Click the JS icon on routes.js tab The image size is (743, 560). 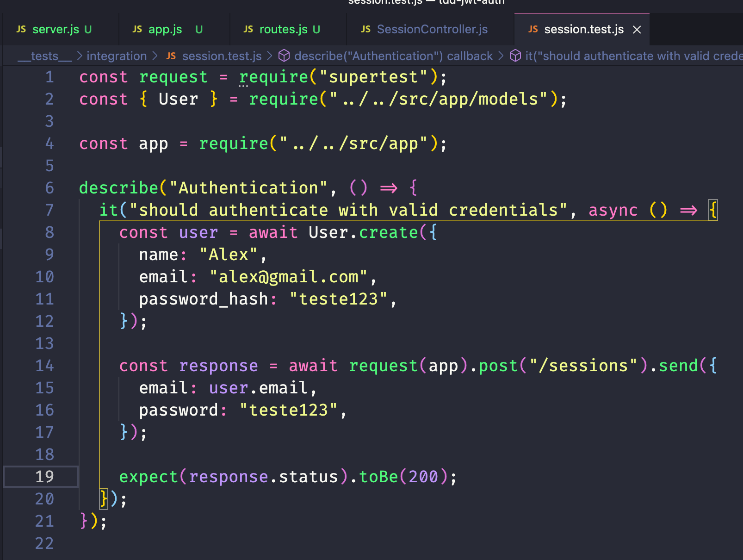(x=248, y=29)
